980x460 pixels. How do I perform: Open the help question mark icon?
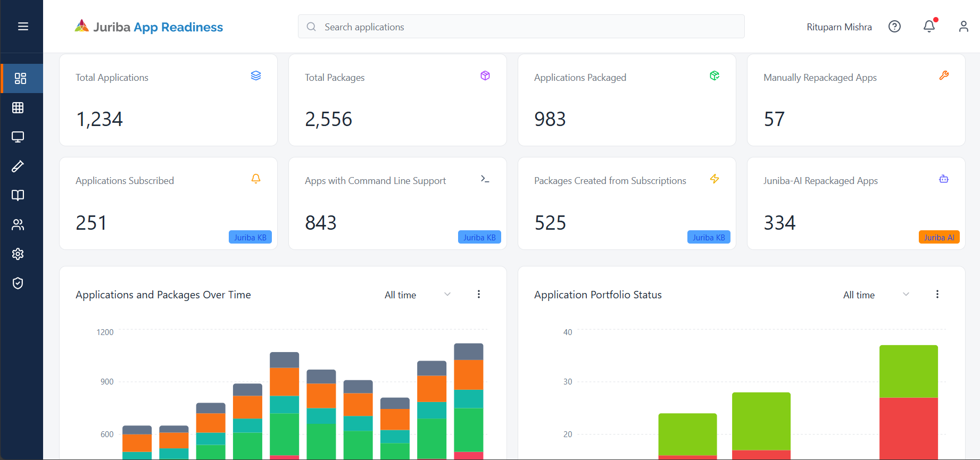895,27
